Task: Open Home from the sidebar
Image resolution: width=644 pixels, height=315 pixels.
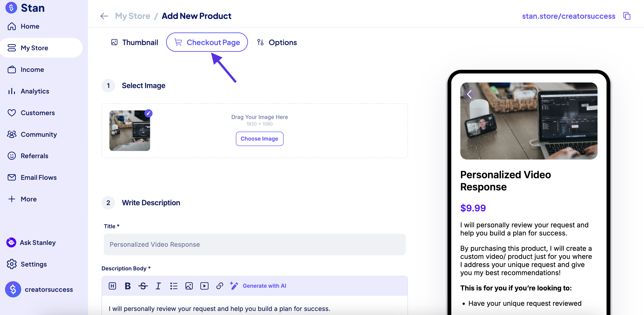Action: [x=30, y=26]
